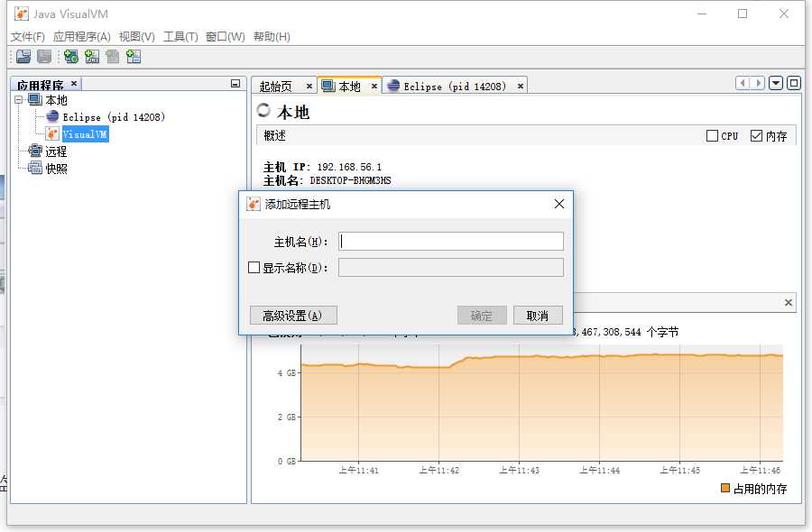Click the 4 GB axis label
Screen dimensions: 812x532
coord(286,372)
